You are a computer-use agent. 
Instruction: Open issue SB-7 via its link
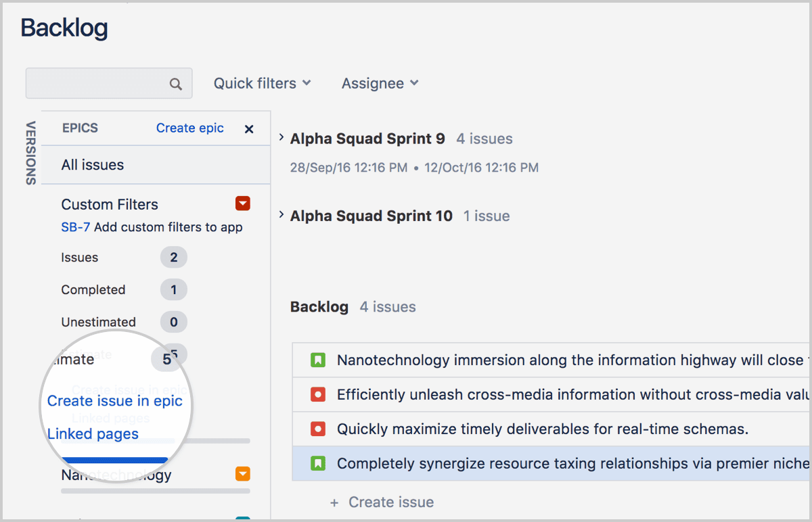[74, 227]
